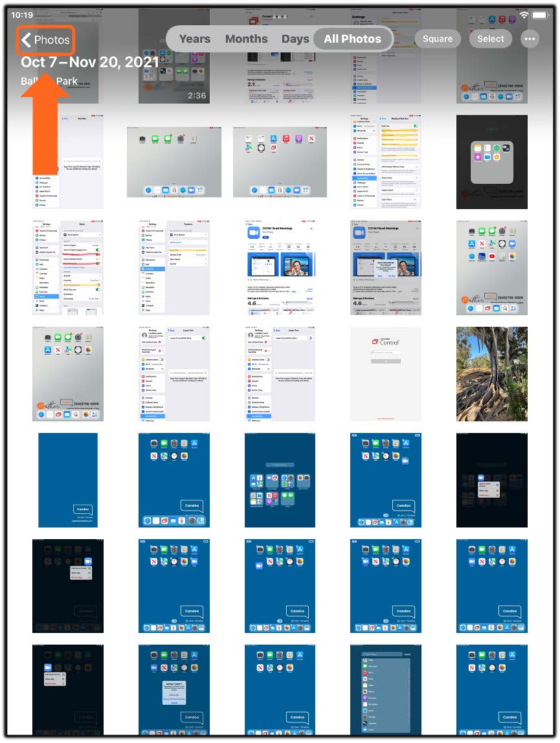Switch to the Months view
This screenshot has width=560, height=743.
[x=246, y=39]
